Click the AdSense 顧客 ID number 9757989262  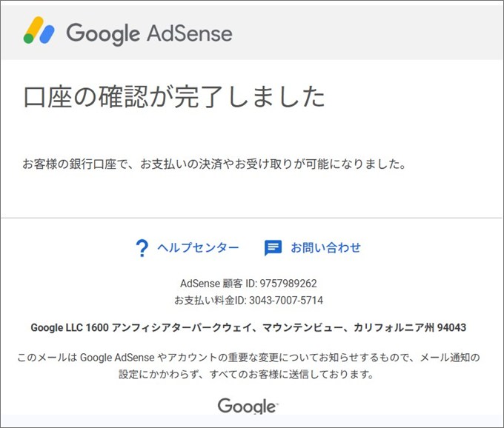coord(288,283)
